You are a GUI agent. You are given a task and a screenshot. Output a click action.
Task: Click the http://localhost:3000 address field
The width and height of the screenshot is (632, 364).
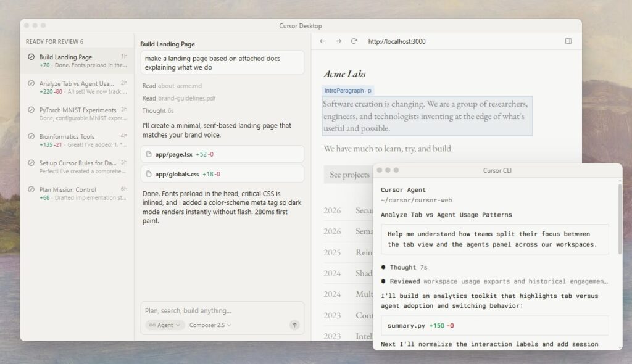pyautogui.click(x=397, y=41)
